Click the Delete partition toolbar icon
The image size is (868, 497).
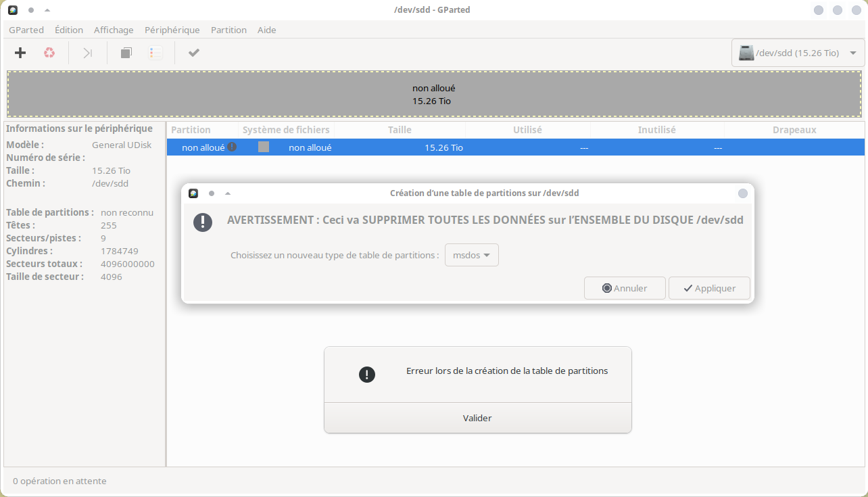49,53
